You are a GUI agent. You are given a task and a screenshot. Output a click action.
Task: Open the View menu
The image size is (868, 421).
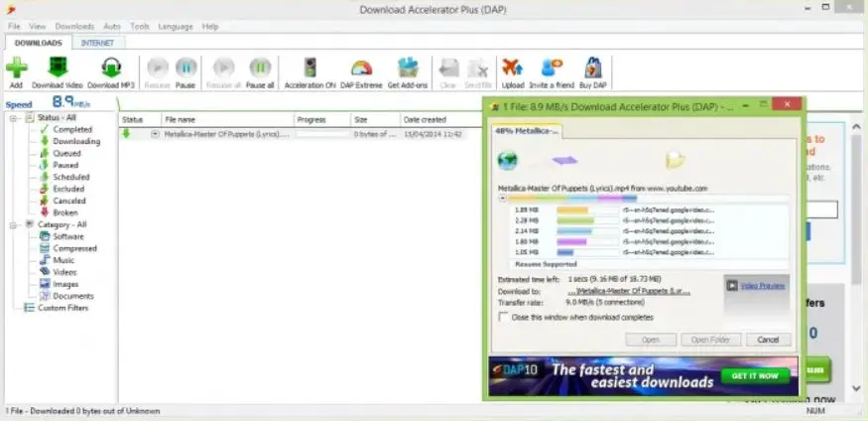pos(38,26)
